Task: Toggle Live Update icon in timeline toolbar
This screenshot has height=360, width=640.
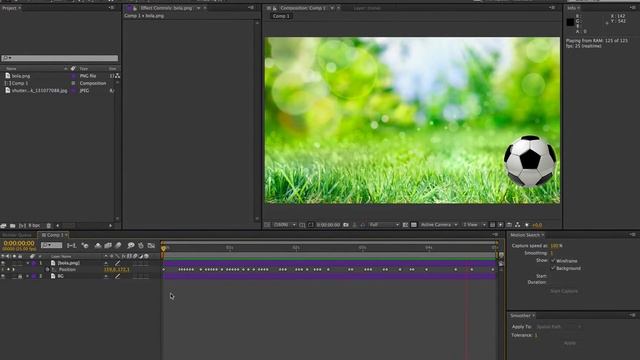Action: (85, 245)
